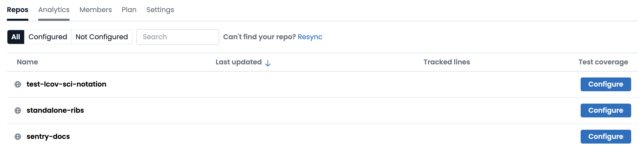Image resolution: width=644 pixels, height=148 pixels.
Task: Filter by Configured repos
Action: point(48,37)
